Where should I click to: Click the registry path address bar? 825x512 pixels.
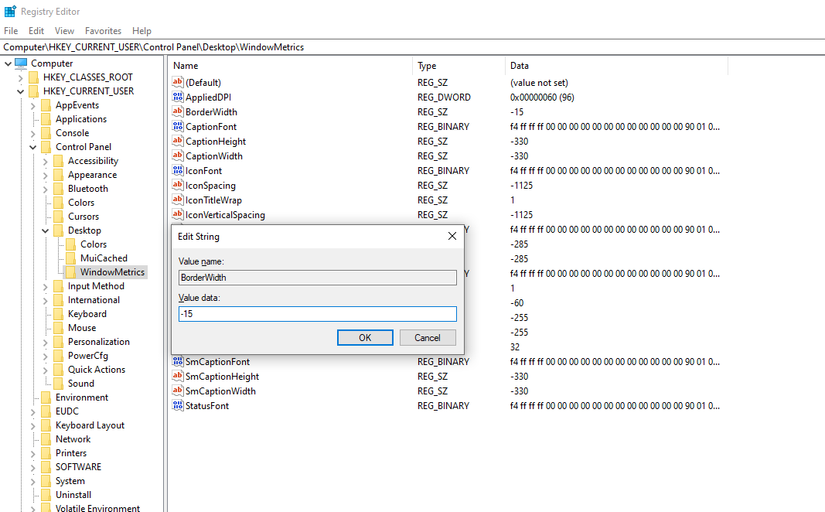tap(412, 47)
